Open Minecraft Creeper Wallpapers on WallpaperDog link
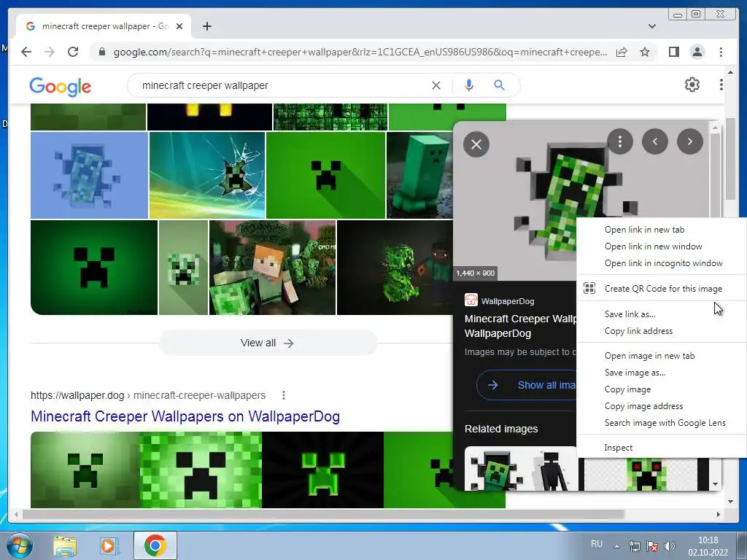This screenshot has height=560, width=747. (185, 416)
